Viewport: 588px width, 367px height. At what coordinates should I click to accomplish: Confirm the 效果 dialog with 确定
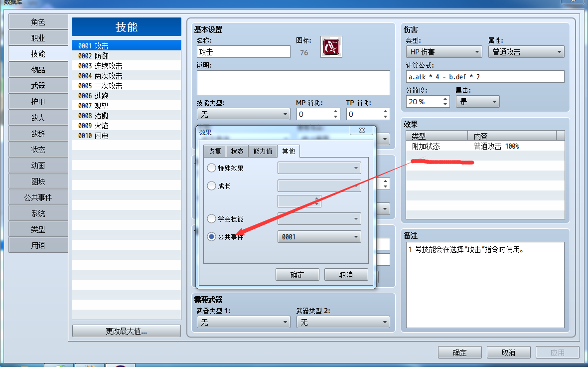297,275
